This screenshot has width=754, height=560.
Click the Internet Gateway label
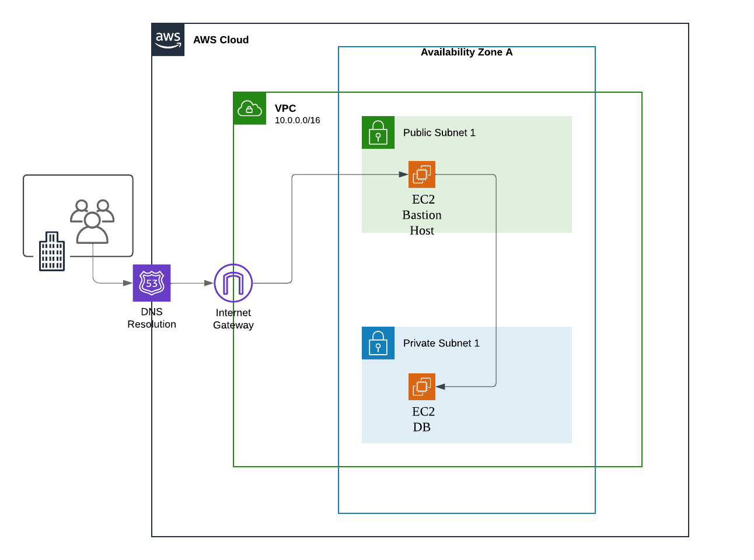point(233,319)
